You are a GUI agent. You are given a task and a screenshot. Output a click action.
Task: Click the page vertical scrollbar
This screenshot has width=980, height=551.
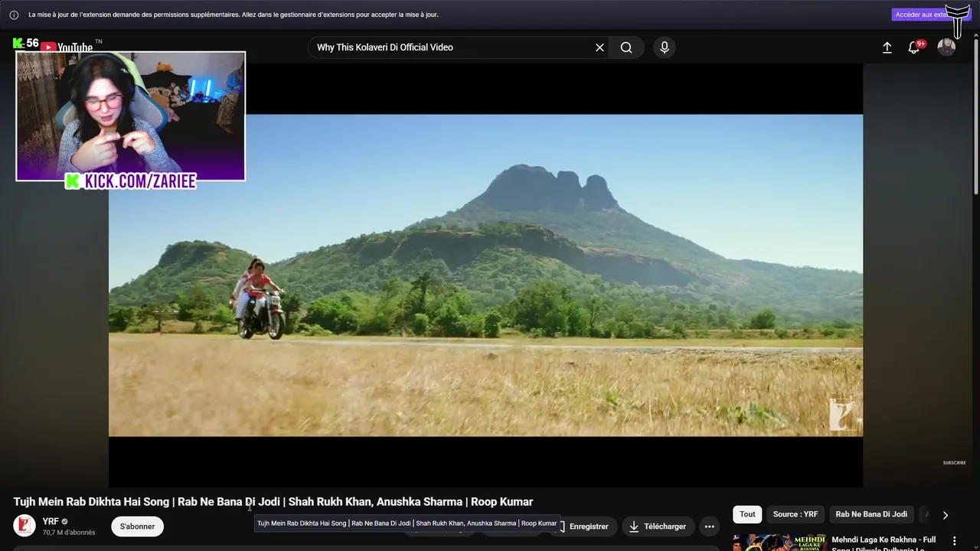click(x=975, y=115)
